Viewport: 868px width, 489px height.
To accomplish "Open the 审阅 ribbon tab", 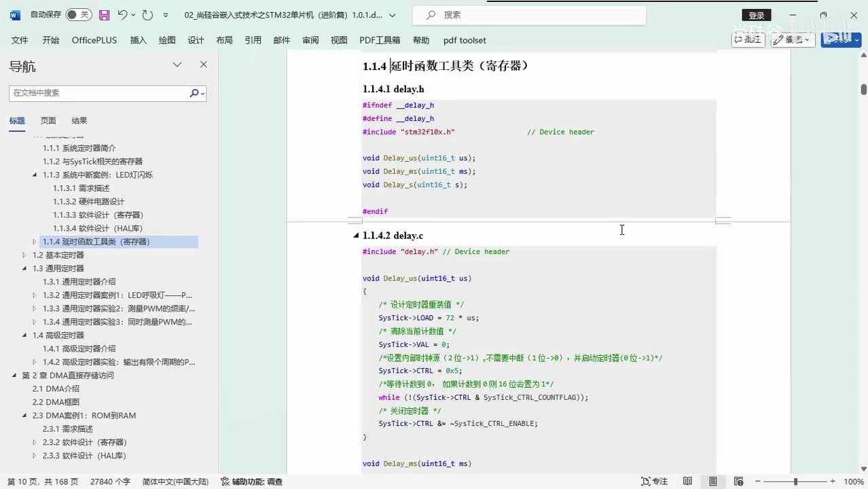I will (310, 40).
